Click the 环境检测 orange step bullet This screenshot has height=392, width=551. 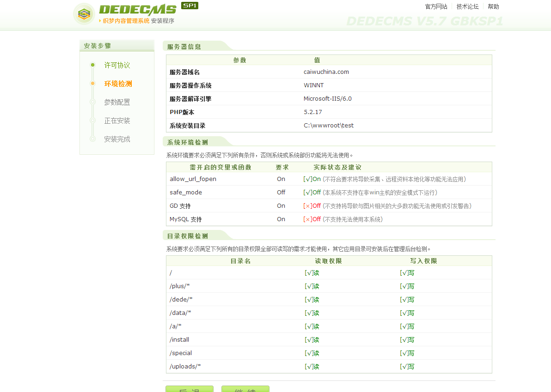coord(92,84)
